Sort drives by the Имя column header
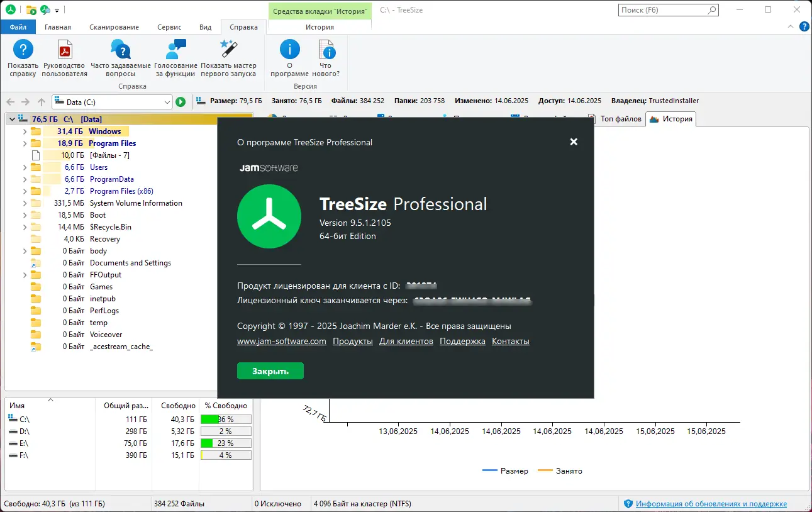 [50, 406]
